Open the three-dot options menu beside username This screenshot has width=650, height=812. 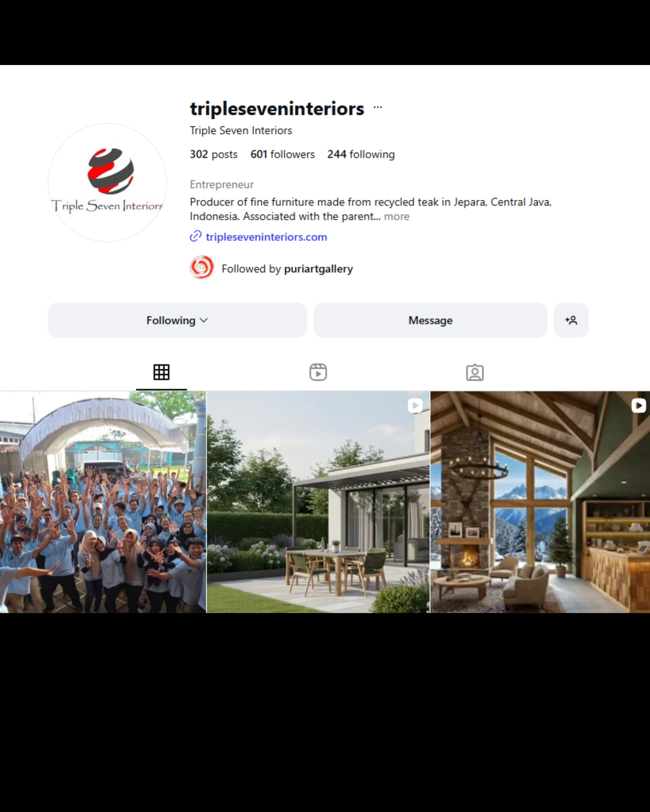[378, 108]
